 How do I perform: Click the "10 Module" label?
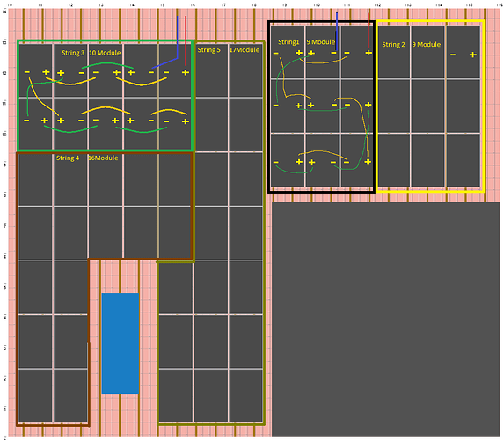pos(105,53)
